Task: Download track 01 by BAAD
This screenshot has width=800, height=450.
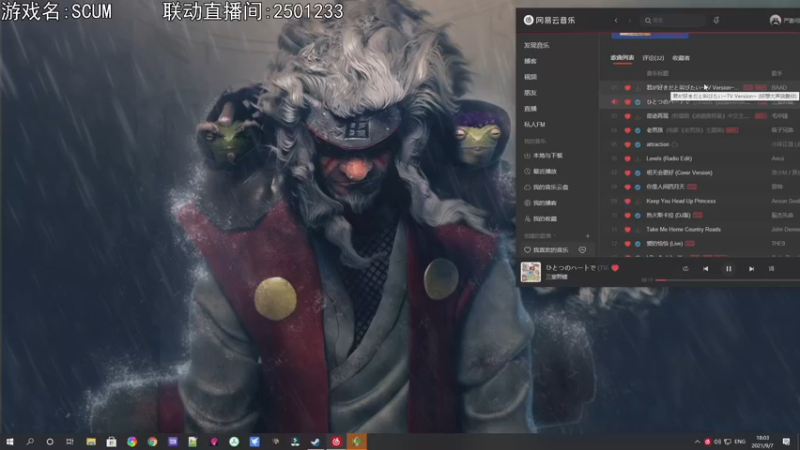Action: [x=638, y=88]
